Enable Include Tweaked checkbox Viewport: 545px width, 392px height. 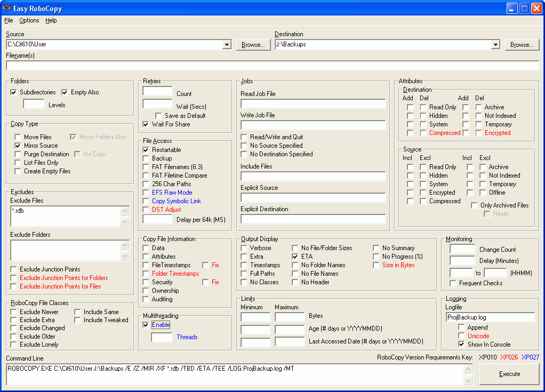pyautogui.click(x=77, y=320)
